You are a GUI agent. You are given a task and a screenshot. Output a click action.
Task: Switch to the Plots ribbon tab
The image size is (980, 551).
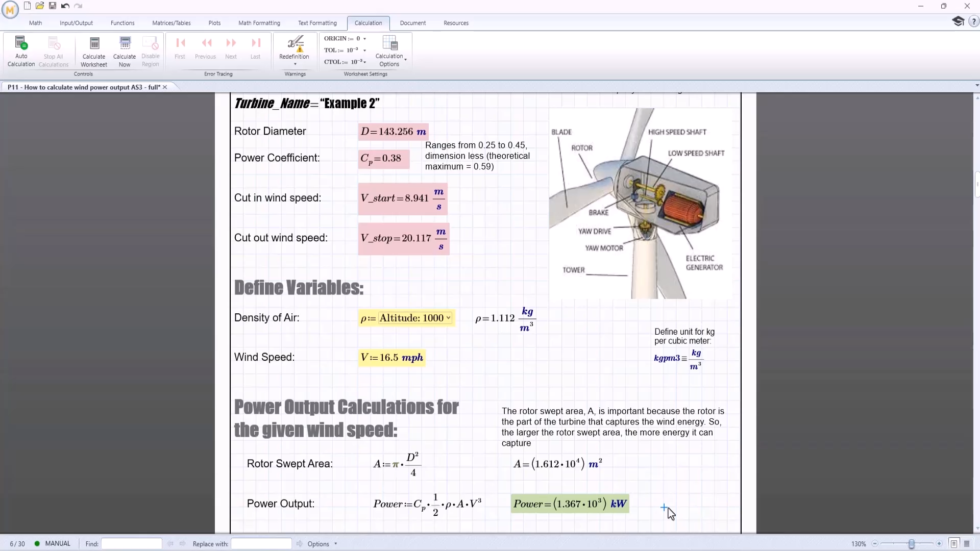[214, 23]
